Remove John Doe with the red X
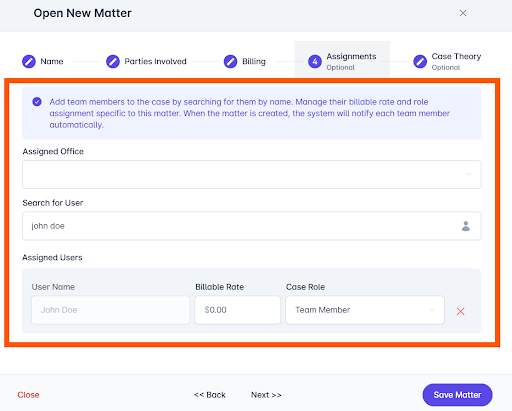 [x=460, y=311]
